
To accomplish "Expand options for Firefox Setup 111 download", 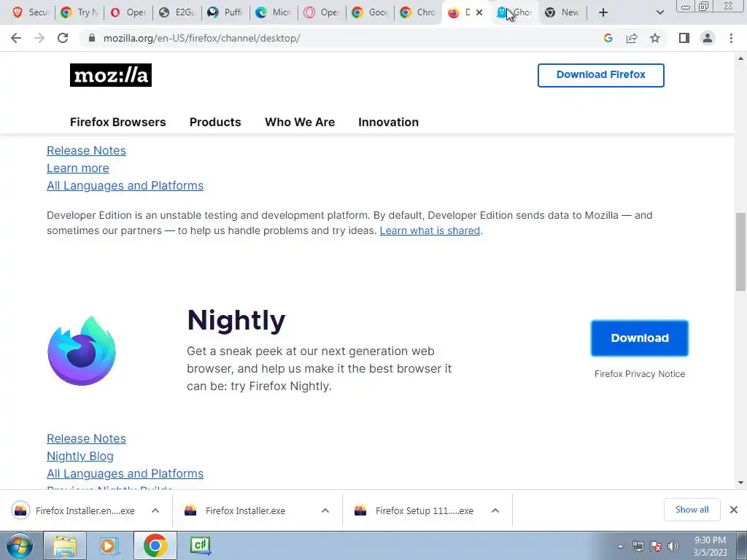I will point(495,510).
